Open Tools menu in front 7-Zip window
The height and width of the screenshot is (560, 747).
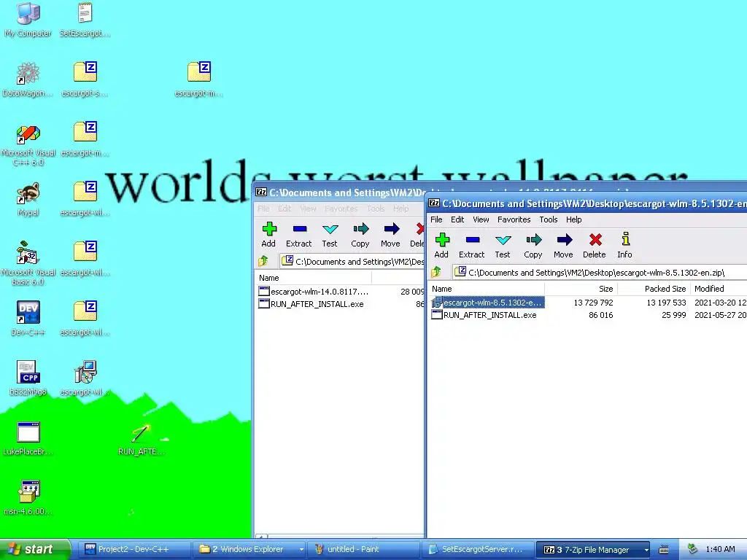(549, 219)
